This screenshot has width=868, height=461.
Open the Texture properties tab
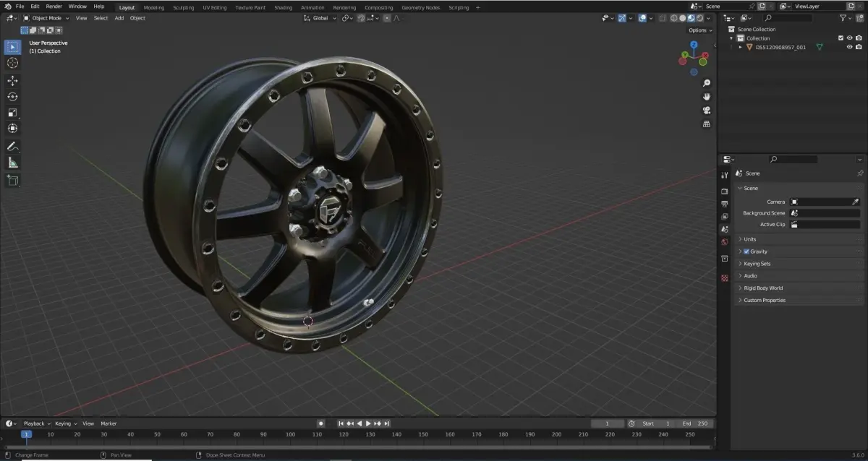(x=725, y=278)
